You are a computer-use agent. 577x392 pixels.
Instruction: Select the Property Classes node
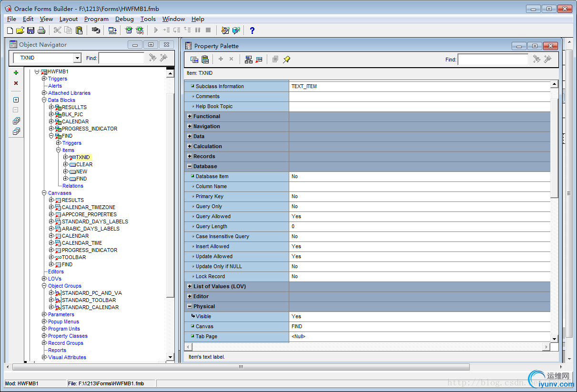(68, 336)
